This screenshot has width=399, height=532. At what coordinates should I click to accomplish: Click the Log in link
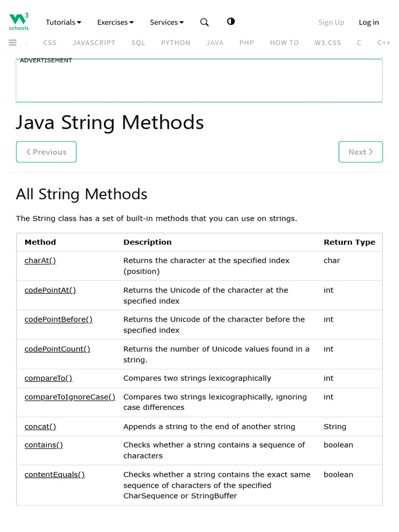[x=369, y=22]
